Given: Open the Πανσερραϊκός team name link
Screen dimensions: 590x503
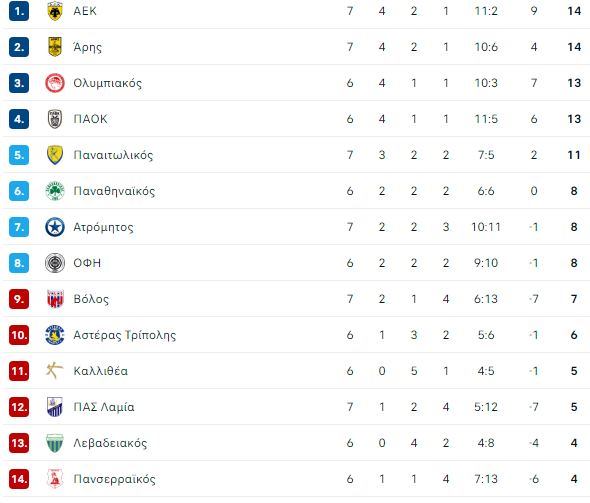Looking at the screenshot, I should tap(114, 479).
